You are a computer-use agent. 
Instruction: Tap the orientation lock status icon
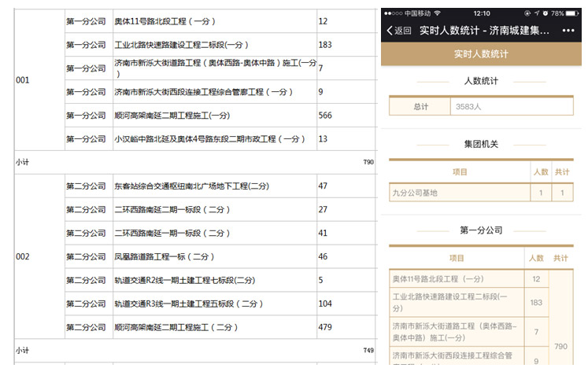(527, 13)
